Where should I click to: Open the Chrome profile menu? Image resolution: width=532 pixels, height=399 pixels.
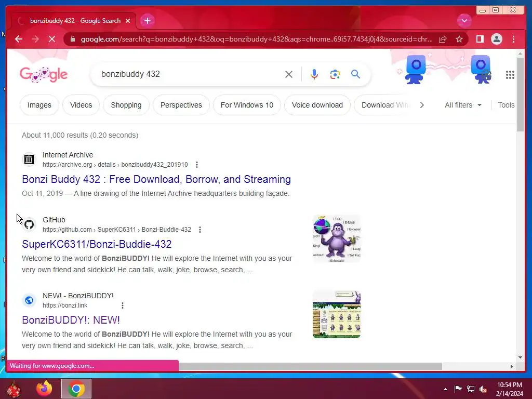pyautogui.click(x=496, y=39)
